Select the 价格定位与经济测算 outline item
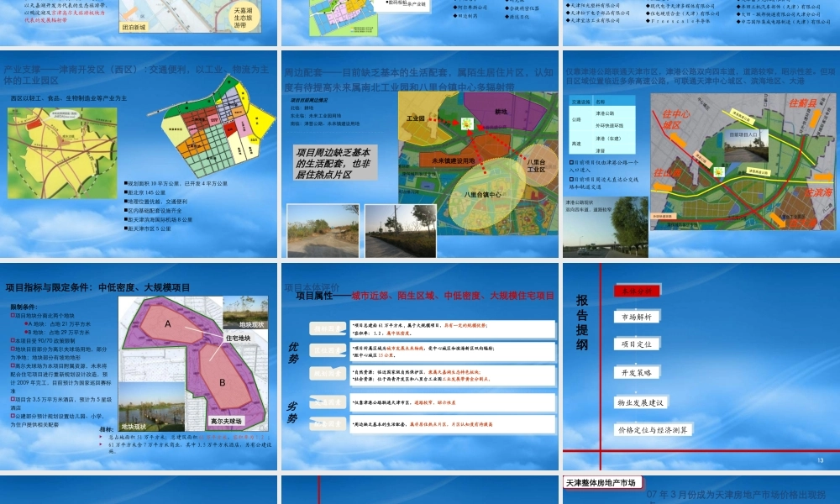The width and height of the screenshot is (840, 504). (x=653, y=429)
